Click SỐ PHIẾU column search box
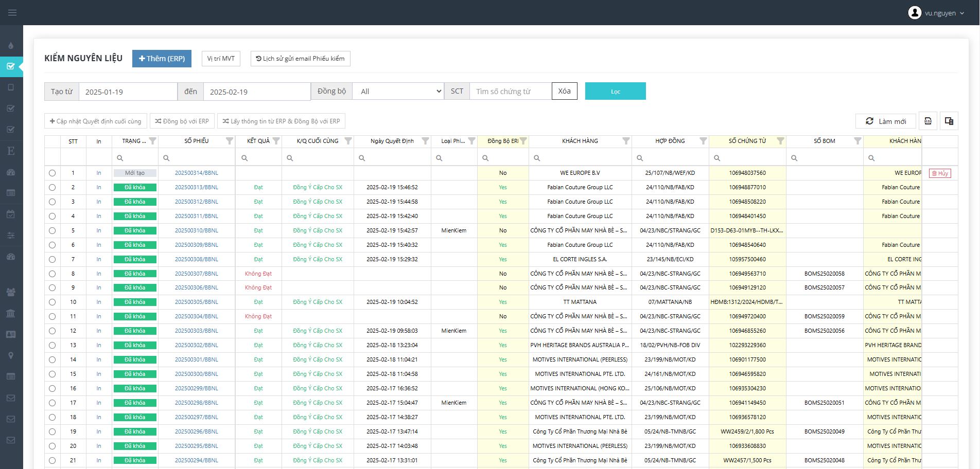 pos(197,158)
